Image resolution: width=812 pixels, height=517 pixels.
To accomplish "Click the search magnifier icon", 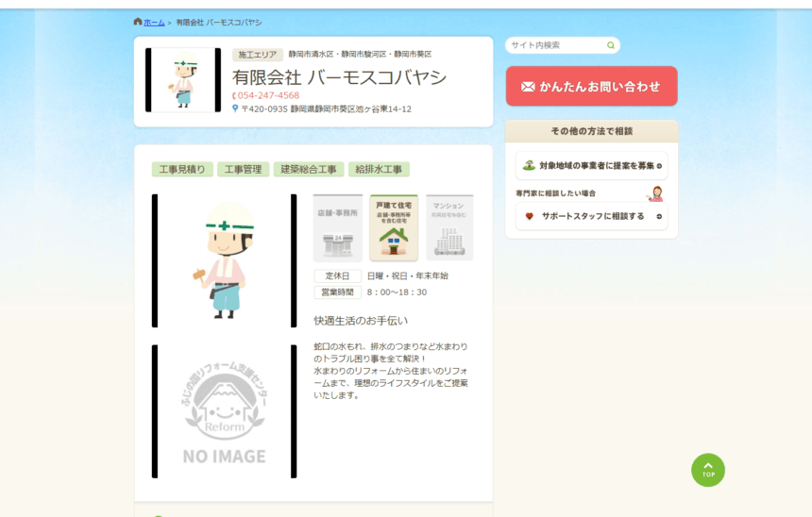I will pyautogui.click(x=611, y=45).
